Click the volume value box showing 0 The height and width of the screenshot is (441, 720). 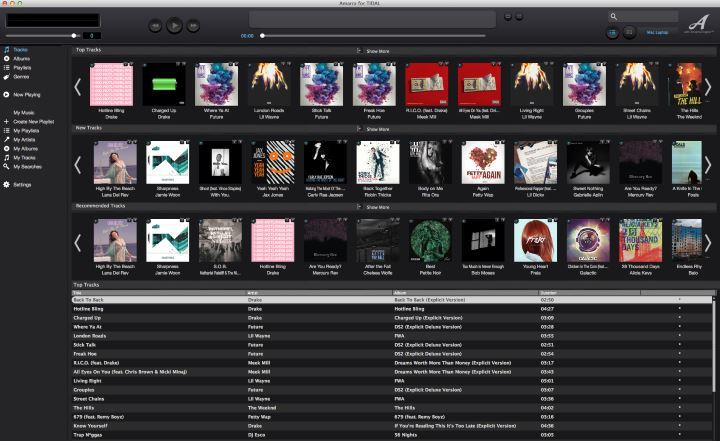[x=91, y=36]
